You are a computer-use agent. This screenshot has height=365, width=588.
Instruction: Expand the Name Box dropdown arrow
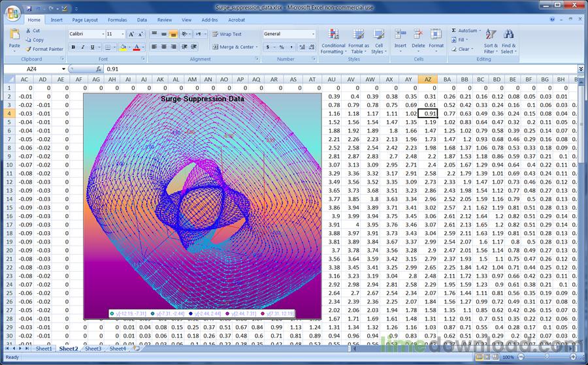(x=63, y=69)
